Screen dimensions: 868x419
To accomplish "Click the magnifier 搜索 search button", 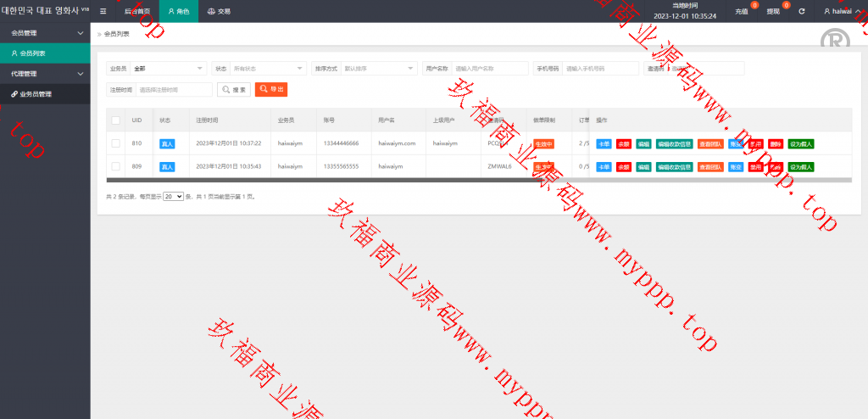I will click(234, 89).
